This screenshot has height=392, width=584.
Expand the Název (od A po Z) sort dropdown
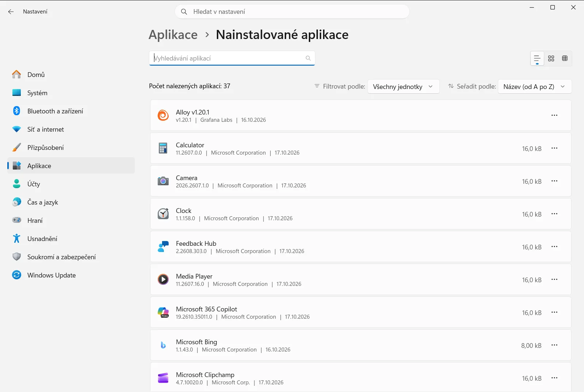tap(535, 87)
